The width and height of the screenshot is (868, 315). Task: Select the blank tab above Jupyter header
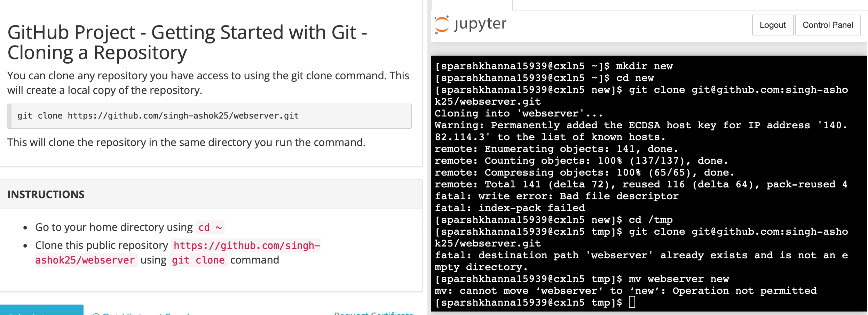(x=472, y=5)
